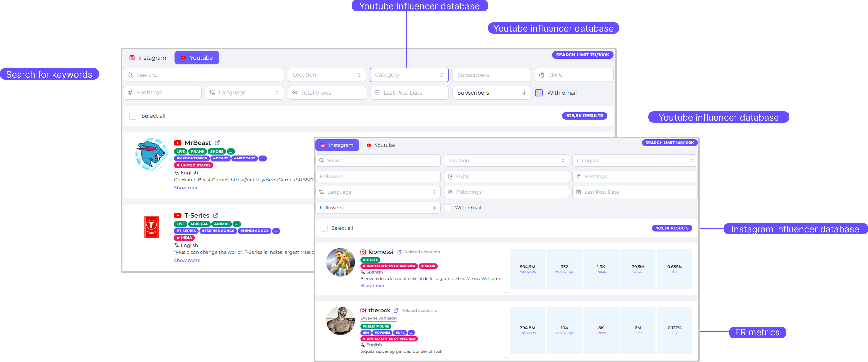Screen dimensions: 868x362
Task: Click the hash icon in YouTube Hashtags field
Action: tap(130, 93)
